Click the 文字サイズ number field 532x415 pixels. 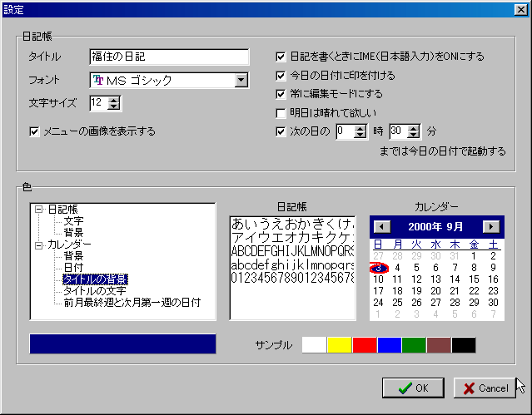tap(99, 103)
